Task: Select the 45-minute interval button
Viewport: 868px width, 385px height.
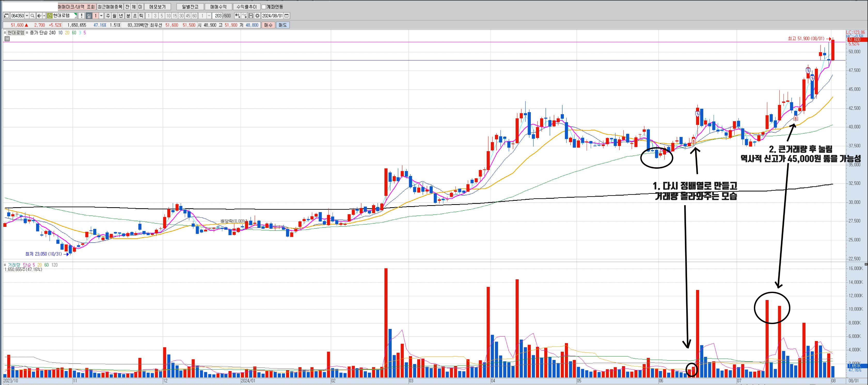Action: pyautogui.click(x=188, y=16)
